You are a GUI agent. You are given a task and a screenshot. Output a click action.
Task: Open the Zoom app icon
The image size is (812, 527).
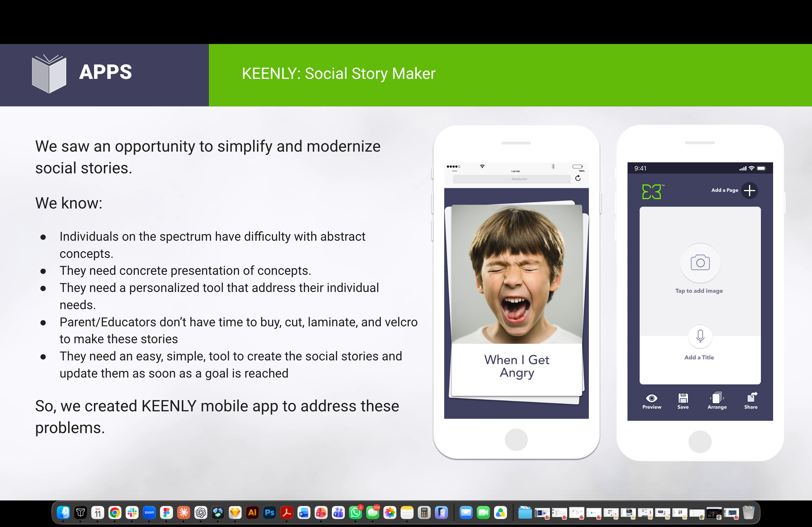point(149,512)
